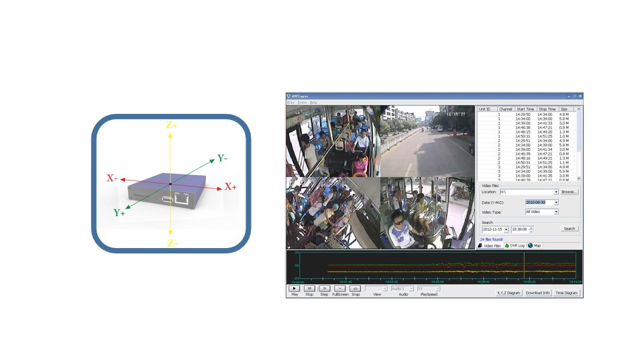
Task: Click the Download Info button
Action: [537, 293]
